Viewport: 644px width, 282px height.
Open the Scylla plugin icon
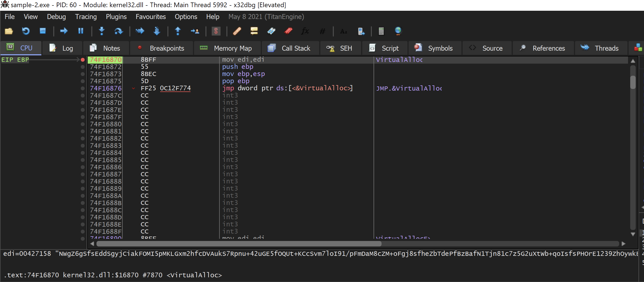[216, 31]
